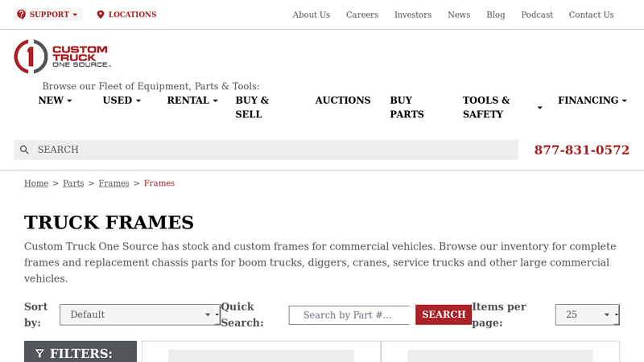
Task: Open the Podcast link
Action: tap(537, 14)
